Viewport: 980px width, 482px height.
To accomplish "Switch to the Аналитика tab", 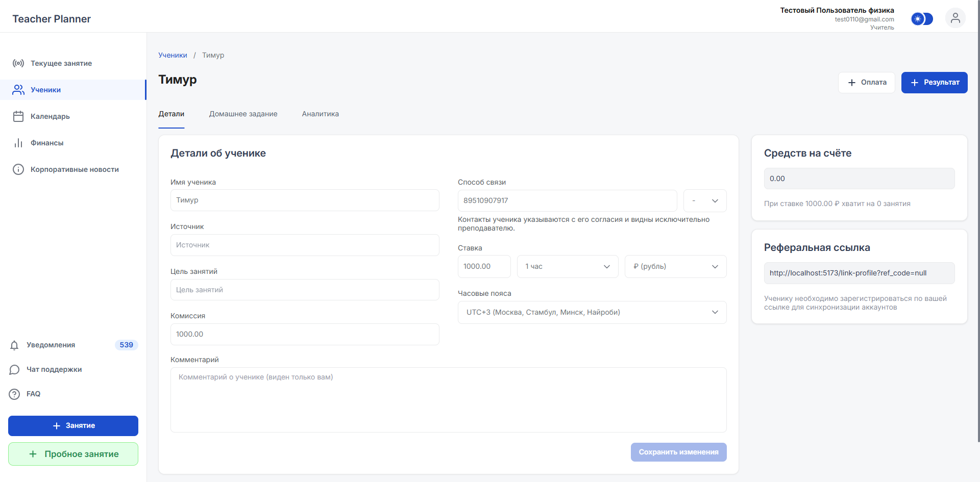I will tap(320, 114).
